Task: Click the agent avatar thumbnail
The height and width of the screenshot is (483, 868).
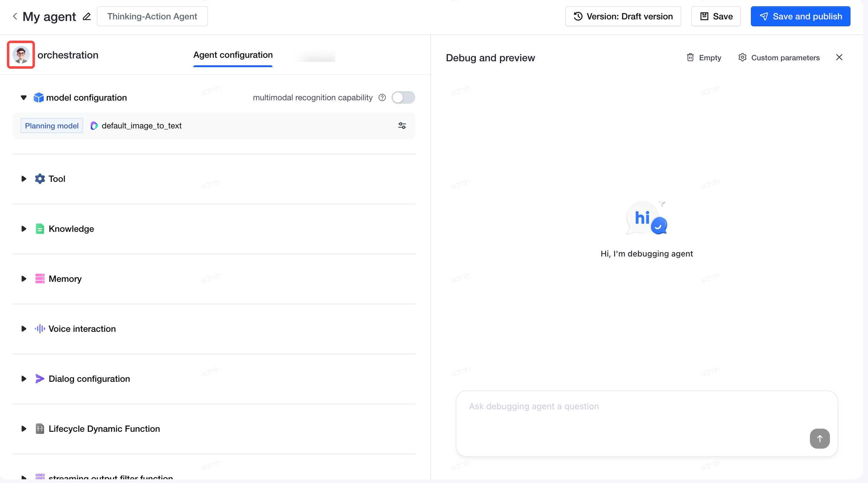Action: tap(21, 55)
